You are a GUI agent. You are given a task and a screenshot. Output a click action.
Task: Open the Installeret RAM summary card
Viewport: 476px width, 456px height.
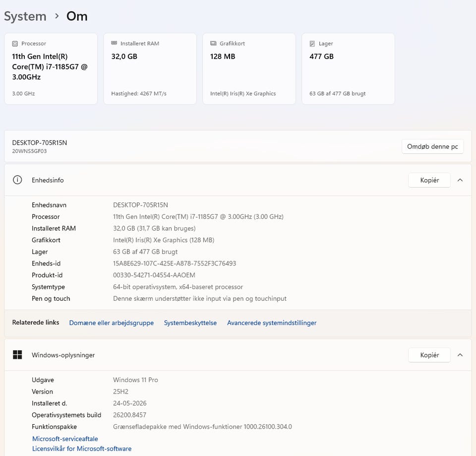(x=150, y=68)
